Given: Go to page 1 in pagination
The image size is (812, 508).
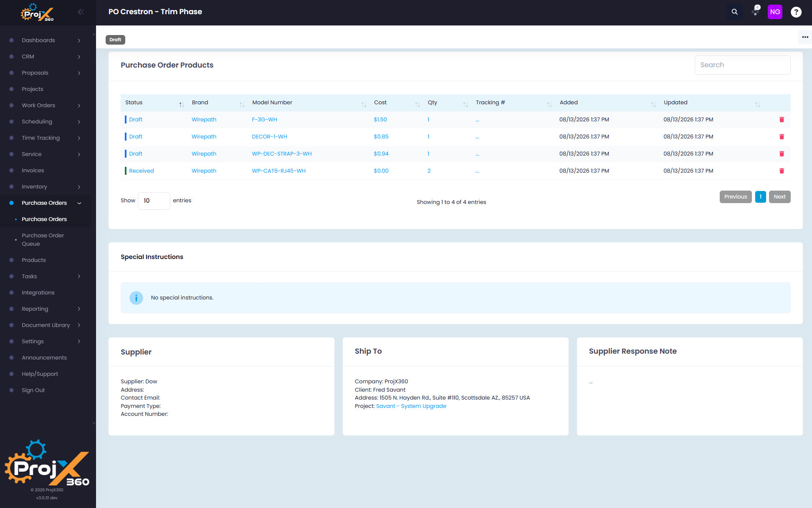Looking at the screenshot, I should click(x=760, y=197).
